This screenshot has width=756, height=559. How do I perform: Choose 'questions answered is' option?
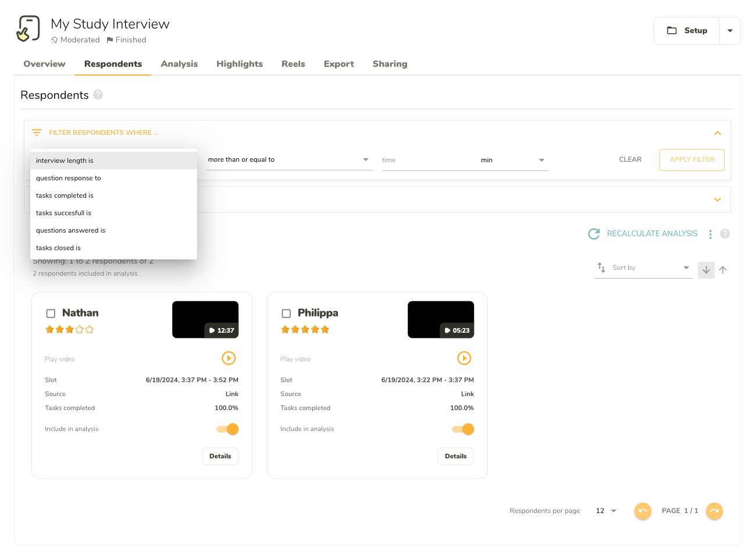pos(113,230)
